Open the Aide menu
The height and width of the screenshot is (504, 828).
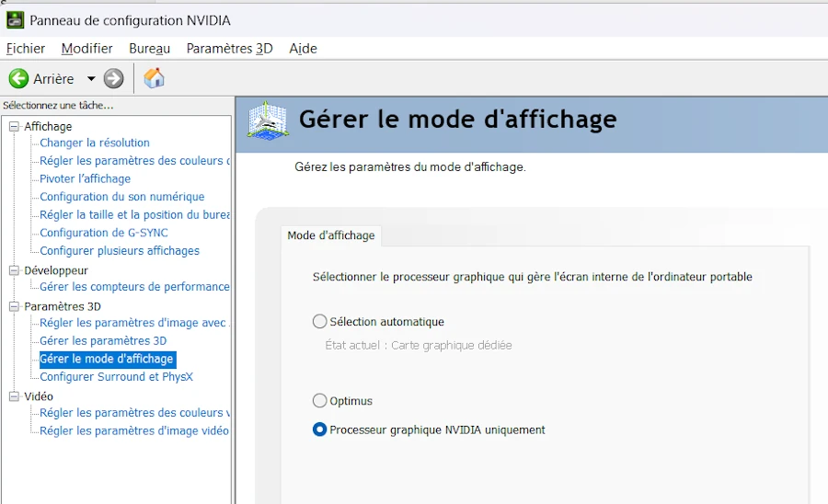tap(303, 49)
